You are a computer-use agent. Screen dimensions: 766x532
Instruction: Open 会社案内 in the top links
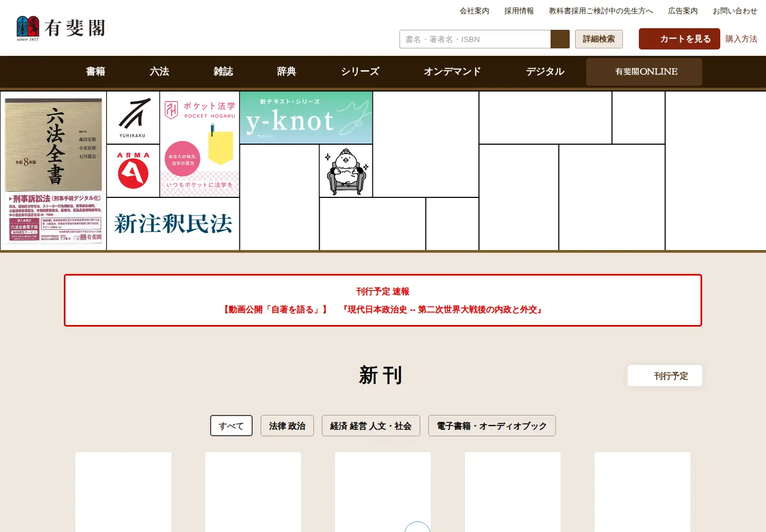click(x=474, y=11)
